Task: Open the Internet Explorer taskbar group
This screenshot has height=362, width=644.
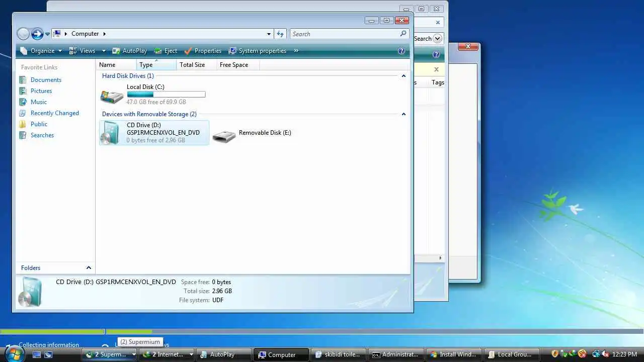Action: (x=168, y=354)
